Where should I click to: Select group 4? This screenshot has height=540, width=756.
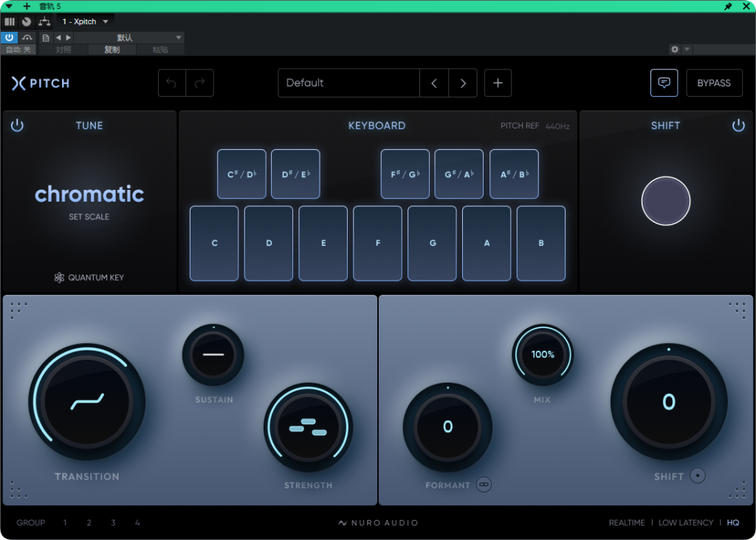[x=137, y=522]
